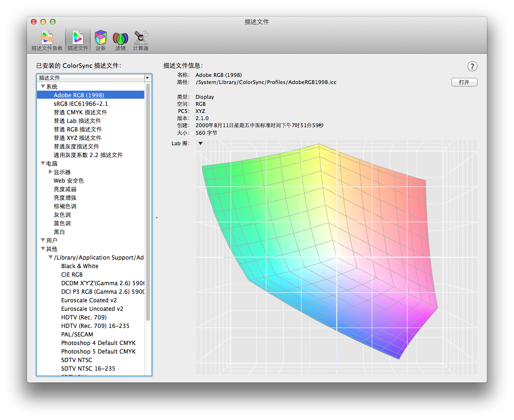Image resolution: width=514 pixels, height=420 pixels.
Task: Select the 普通 CMYK 描述文件 entry
Action: click(x=80, y=112)
